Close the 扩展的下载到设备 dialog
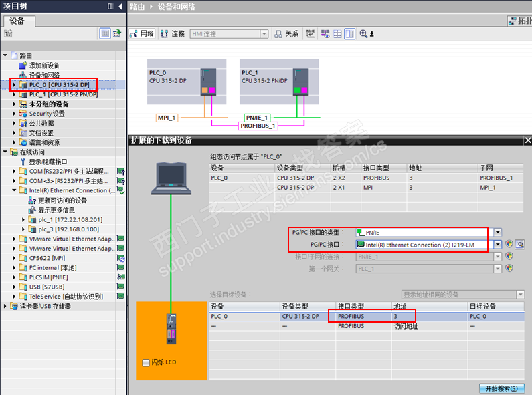 [x=528, y=140]
